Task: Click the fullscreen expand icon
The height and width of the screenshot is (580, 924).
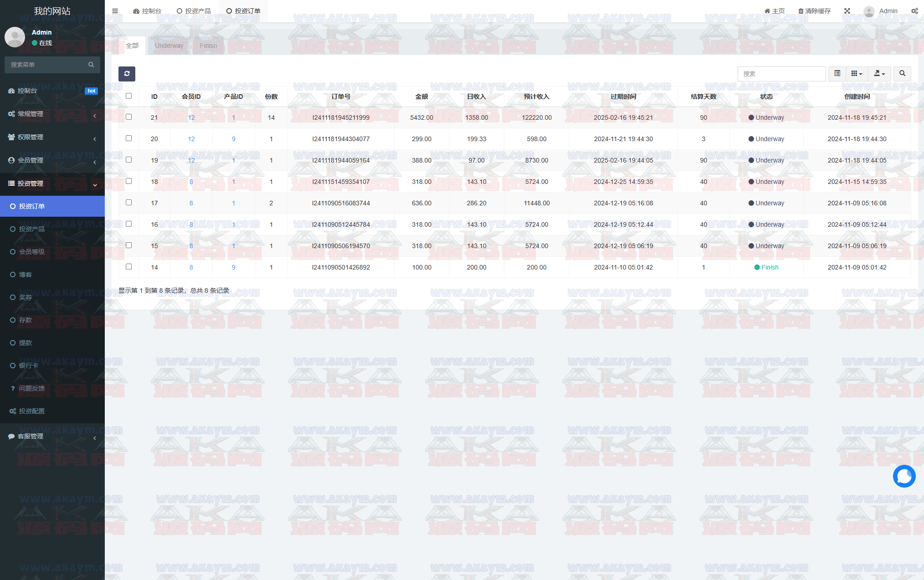Action: [847, 11]
